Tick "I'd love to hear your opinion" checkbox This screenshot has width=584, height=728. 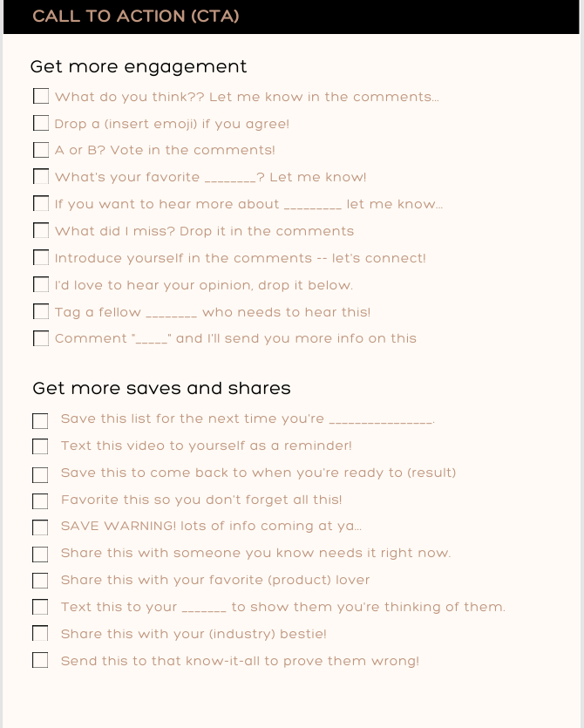[41, 284]
